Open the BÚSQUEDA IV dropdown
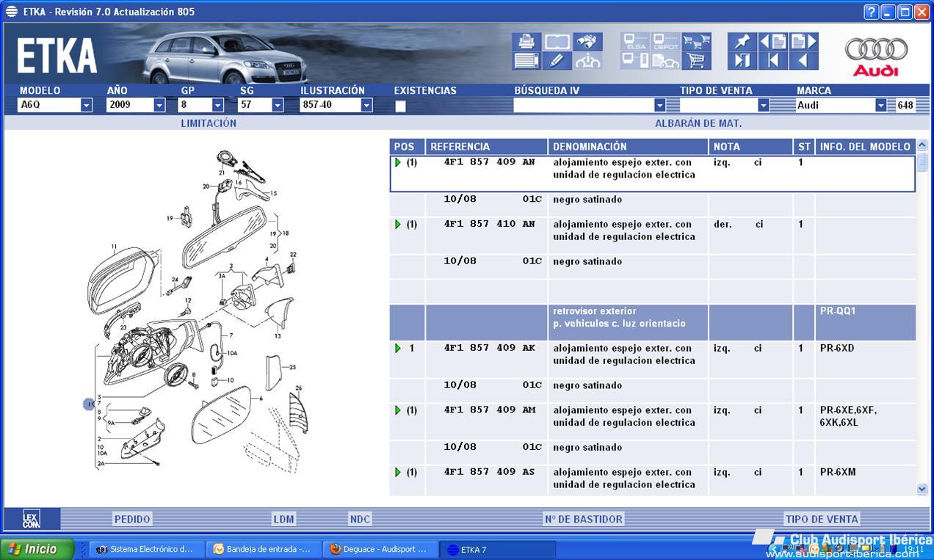 pos(659,106)
